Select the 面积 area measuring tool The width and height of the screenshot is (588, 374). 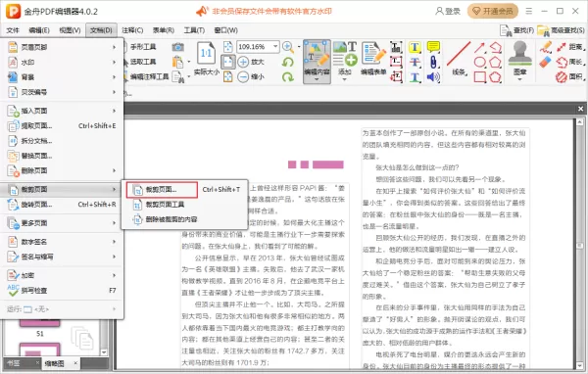point(570,76)
